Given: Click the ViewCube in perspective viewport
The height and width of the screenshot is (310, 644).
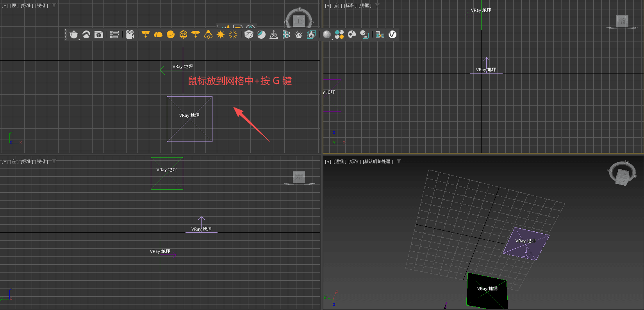Looking at the screenshot, I should (x=622, y=173).
